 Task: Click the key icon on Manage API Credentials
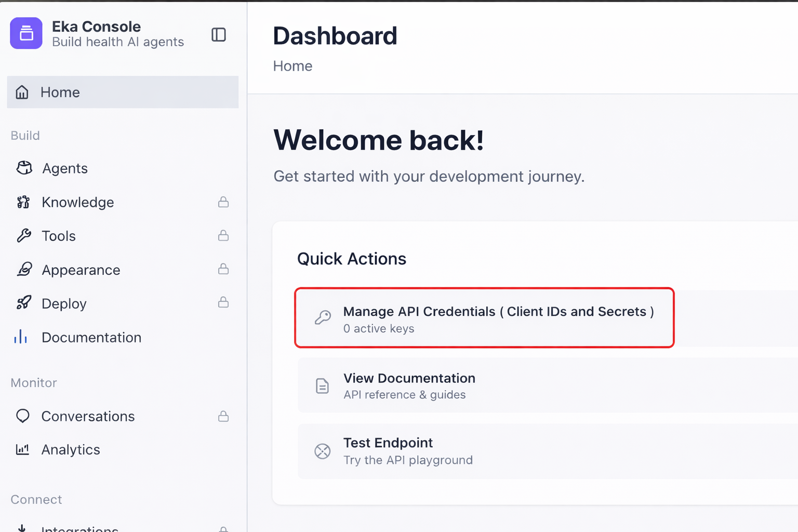point(323,317)
